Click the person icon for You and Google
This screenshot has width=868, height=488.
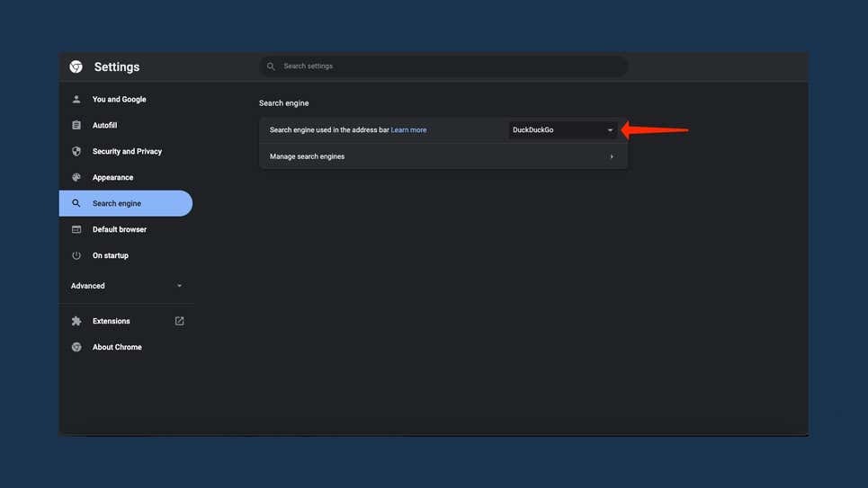(x=76, y=100)
